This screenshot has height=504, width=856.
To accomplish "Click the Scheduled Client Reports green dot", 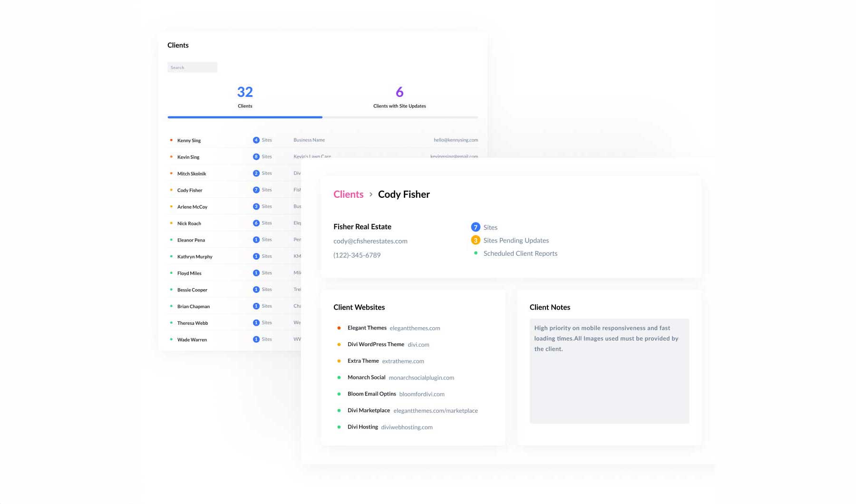I will [x=476, y=253].
